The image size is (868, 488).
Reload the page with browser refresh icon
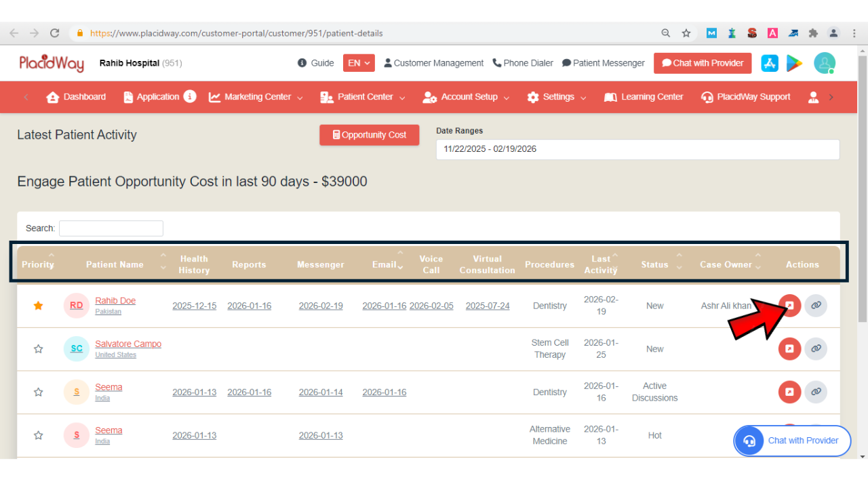(55, 33)
